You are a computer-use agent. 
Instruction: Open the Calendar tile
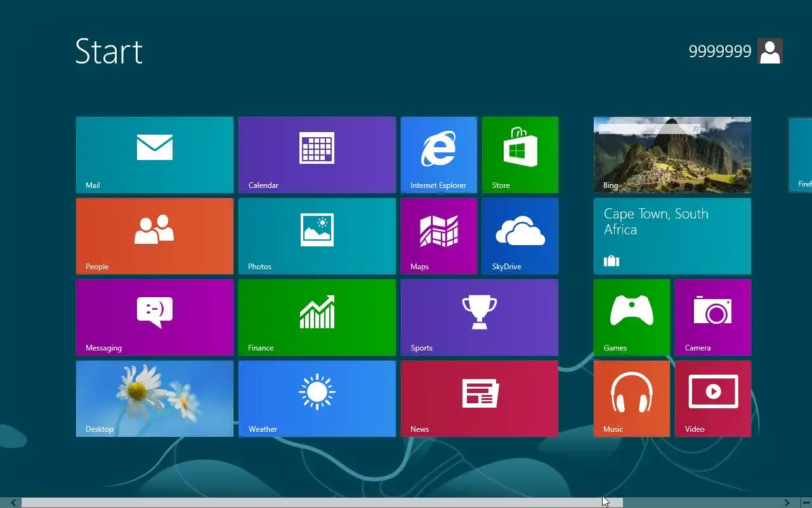[x=317, y=155]
